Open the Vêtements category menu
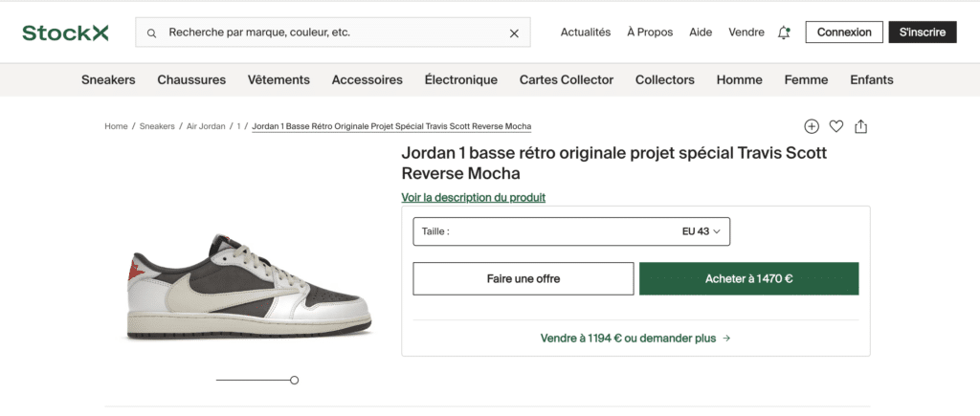The width and height of the screenshot is (980, 416). [278, 80]
